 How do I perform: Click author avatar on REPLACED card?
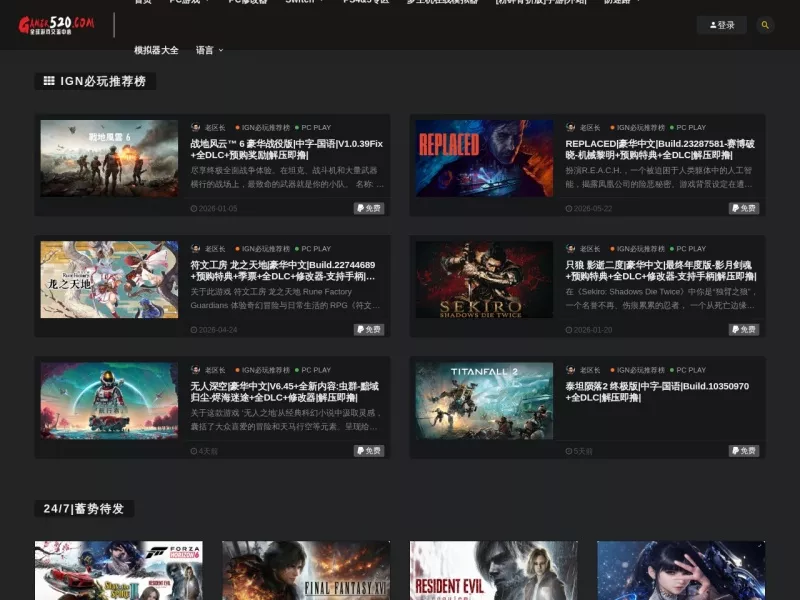(x=570, y=127)
